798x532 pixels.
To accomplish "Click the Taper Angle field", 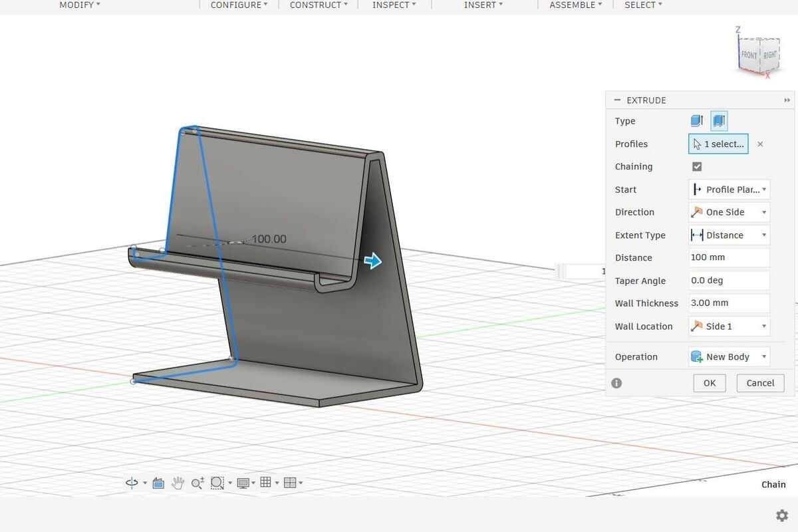I will [x=730, y=280].
